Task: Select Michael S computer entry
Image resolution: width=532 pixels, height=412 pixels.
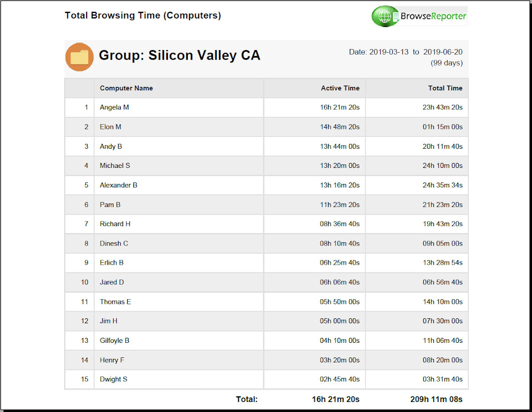Action: click(x=115, y=165)
